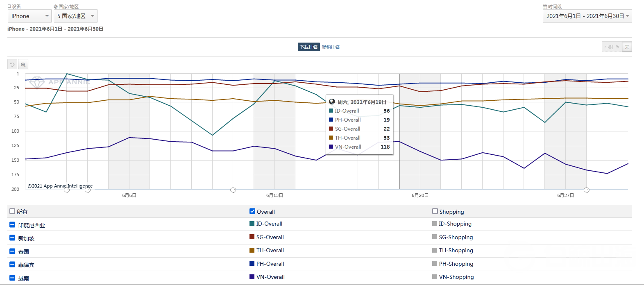Click the locked 小时 (hourly) granularity button
644x285 pixels.
point(612,47)
